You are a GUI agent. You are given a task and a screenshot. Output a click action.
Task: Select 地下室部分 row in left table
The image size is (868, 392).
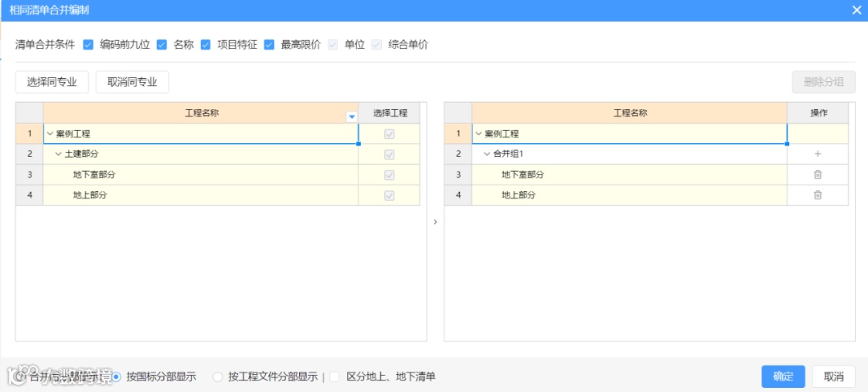(x=94, y=174)
